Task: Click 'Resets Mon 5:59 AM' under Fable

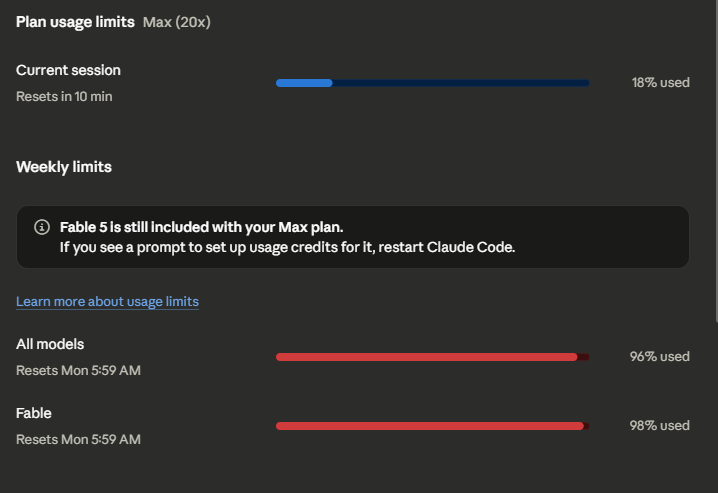Action: [x=78, y=439]
